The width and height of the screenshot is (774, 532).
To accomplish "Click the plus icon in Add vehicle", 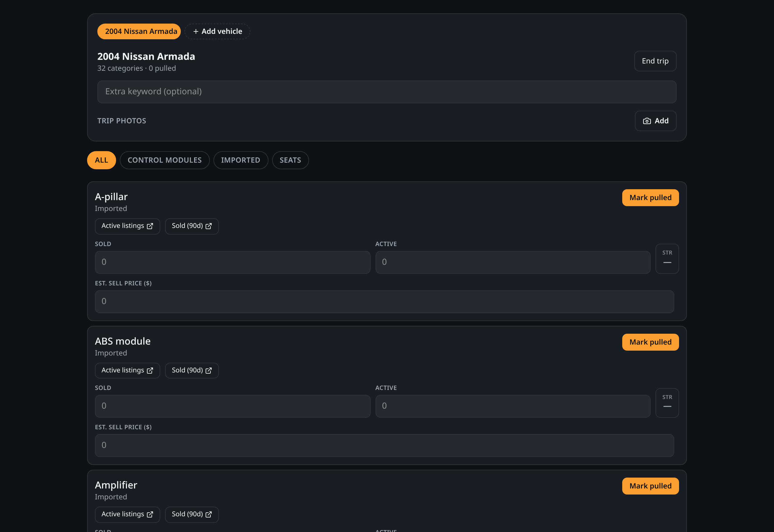I will tap(196, 31).
